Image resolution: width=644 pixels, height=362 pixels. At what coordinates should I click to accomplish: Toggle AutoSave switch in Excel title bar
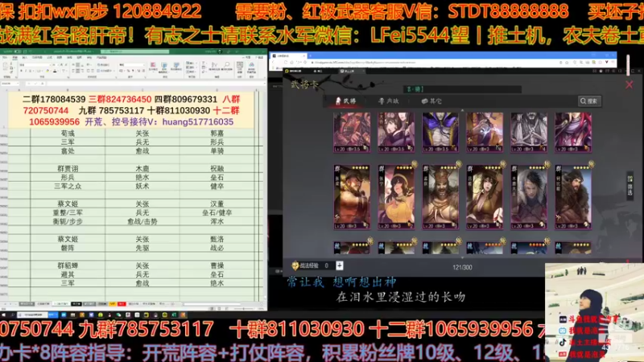(18, 51)
